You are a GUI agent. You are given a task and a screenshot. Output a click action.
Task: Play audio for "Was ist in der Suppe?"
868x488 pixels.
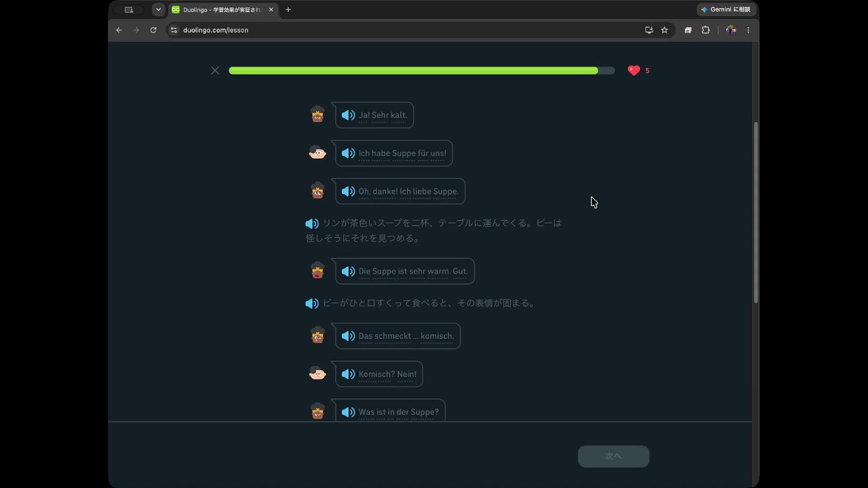(348, 412)
